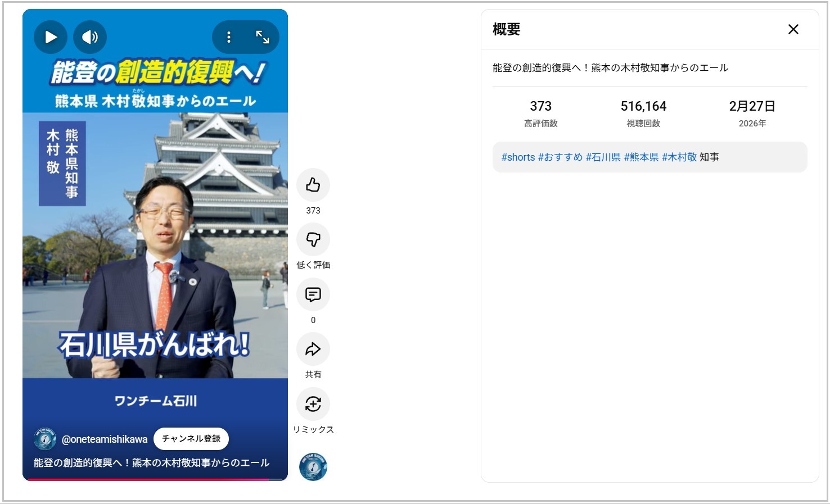This screenshot has height=504, width=830.
Task: Close the 概要 description panel
Action: tap(793, 29)
